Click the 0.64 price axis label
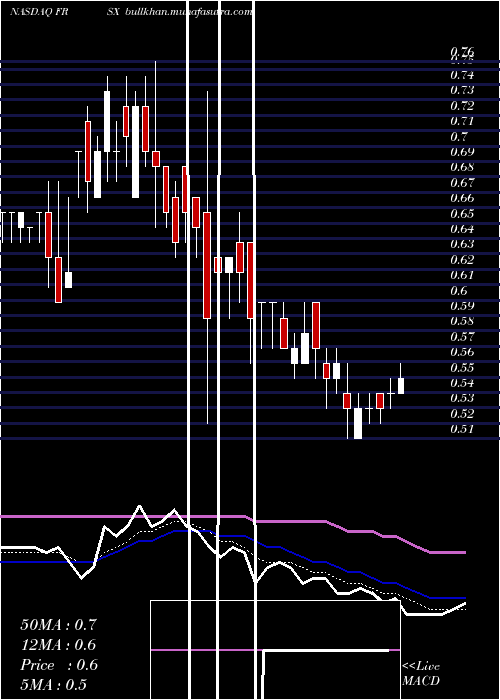The height and width of the screenshot is (700, 500). coord(462,229)
